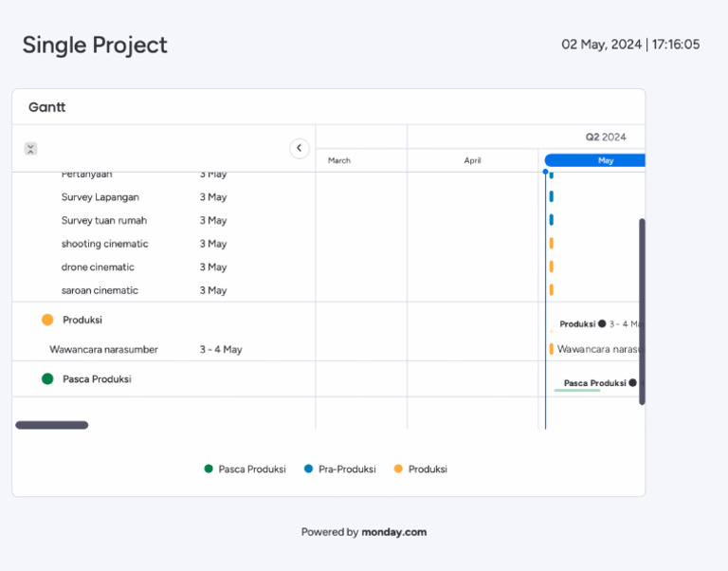This screenshot has width=728, height=571.
Task: Toggle the Pasca Produksi legend item
Action: click(x=246, y=469)
